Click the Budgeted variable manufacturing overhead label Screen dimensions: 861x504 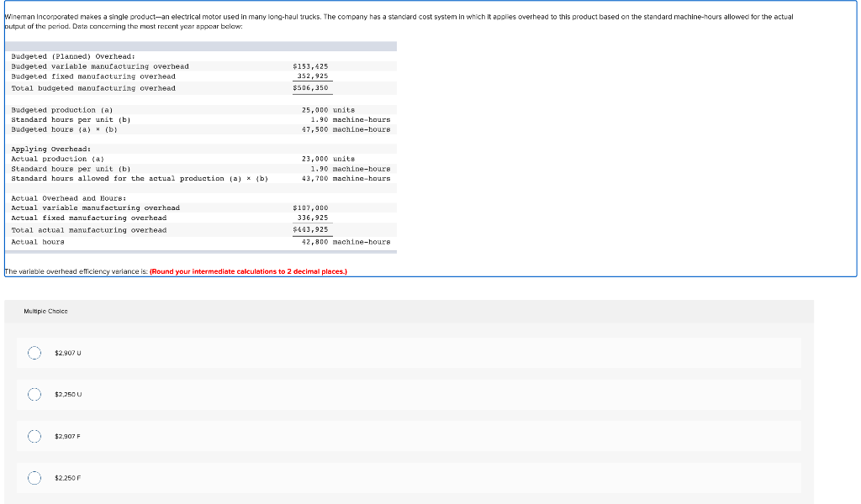[100, 66]
